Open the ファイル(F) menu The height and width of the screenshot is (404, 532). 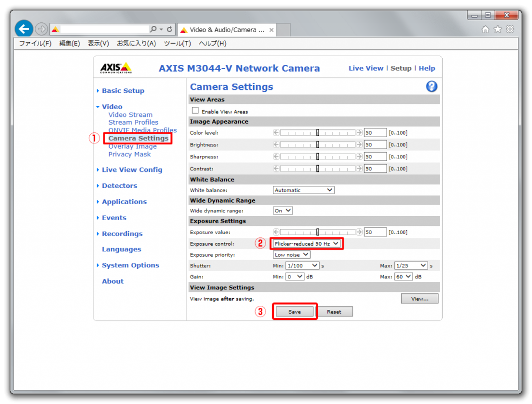pyautogui.click(x=35, y=44)
